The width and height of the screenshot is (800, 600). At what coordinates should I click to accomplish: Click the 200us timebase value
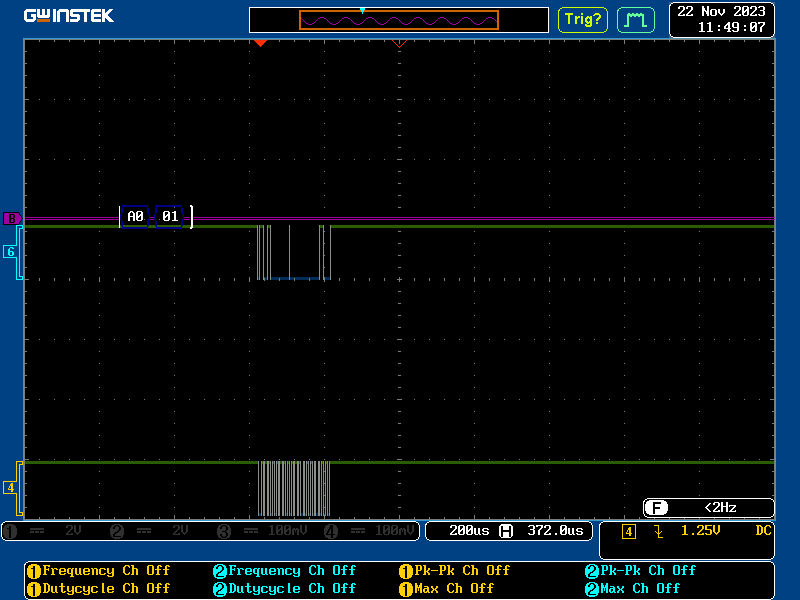(x=469, y=531)
